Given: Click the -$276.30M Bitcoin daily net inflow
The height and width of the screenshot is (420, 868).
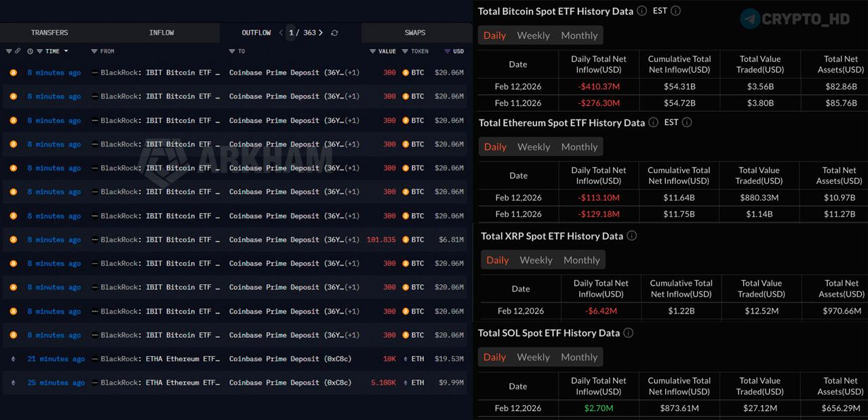Looking at the screenshot, I should tap(599, 103).
